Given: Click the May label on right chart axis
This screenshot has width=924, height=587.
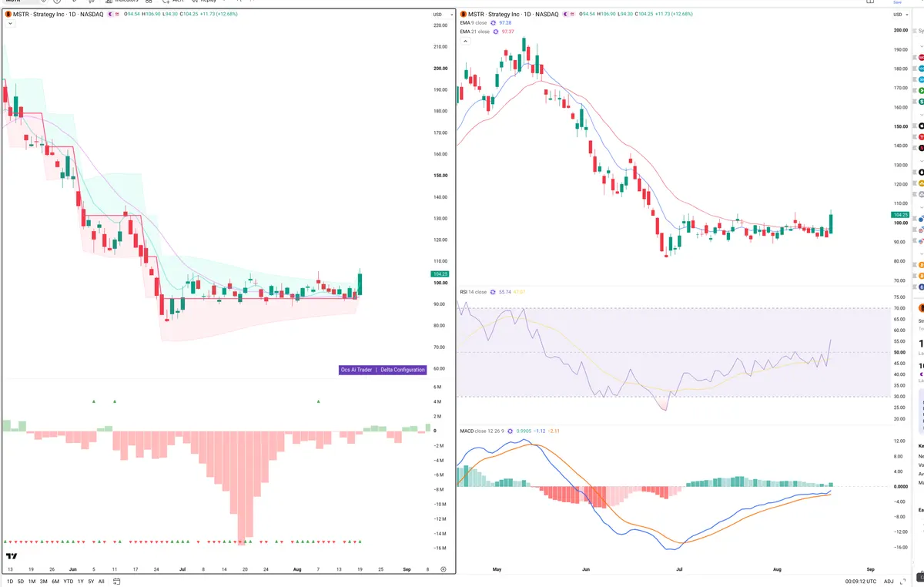Looking at the screenshot, I should 497,569.
